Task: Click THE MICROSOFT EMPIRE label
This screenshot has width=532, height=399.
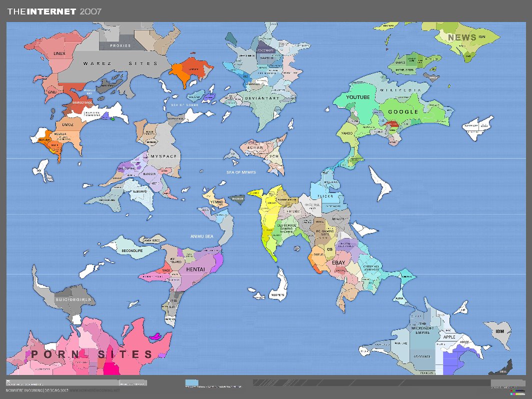Action: point(422,328)
